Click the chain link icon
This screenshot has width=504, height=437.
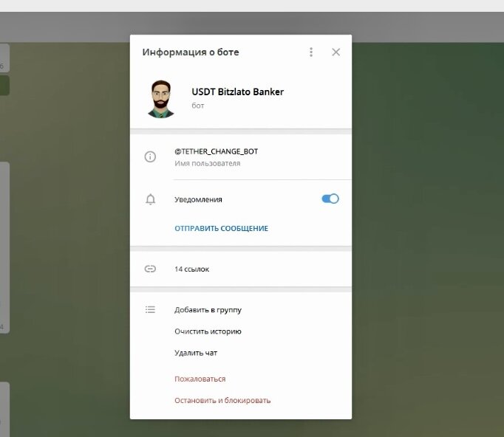tap(150, 269)
